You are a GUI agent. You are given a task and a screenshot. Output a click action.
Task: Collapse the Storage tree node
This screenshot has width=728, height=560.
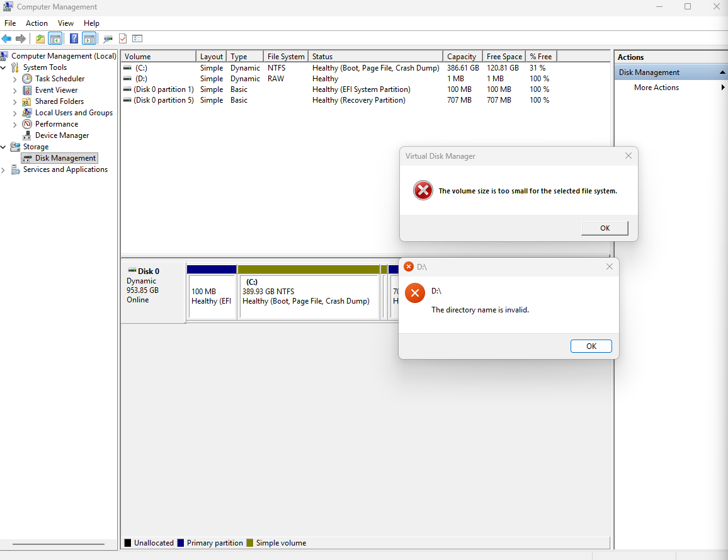3,147
